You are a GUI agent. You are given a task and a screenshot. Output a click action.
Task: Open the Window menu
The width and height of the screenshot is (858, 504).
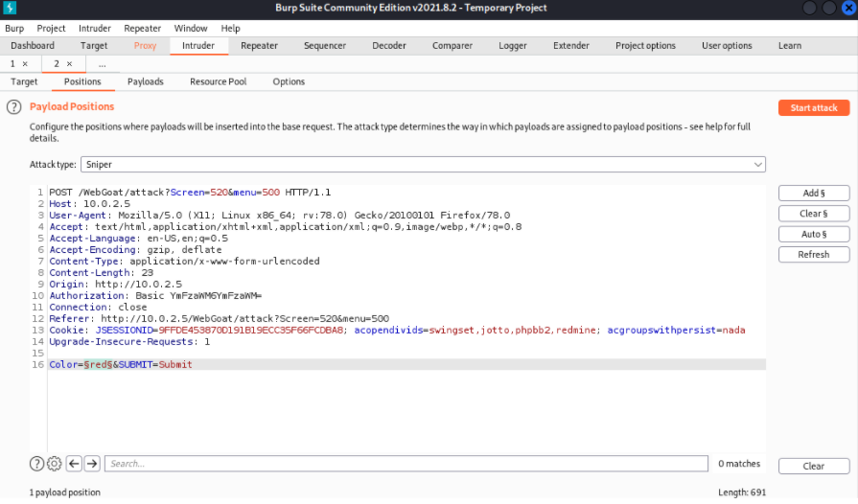(x=191, y=29)
